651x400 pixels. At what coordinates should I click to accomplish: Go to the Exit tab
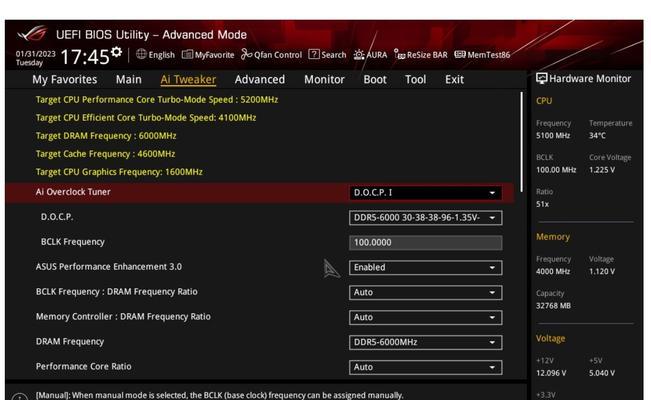click(454, 79)
